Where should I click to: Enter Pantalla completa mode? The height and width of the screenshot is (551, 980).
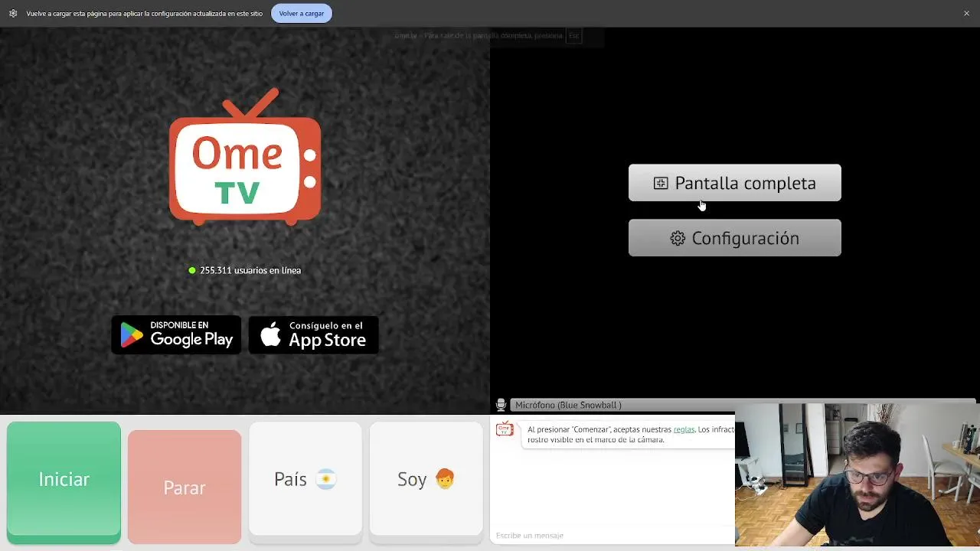tap(734, 183)
